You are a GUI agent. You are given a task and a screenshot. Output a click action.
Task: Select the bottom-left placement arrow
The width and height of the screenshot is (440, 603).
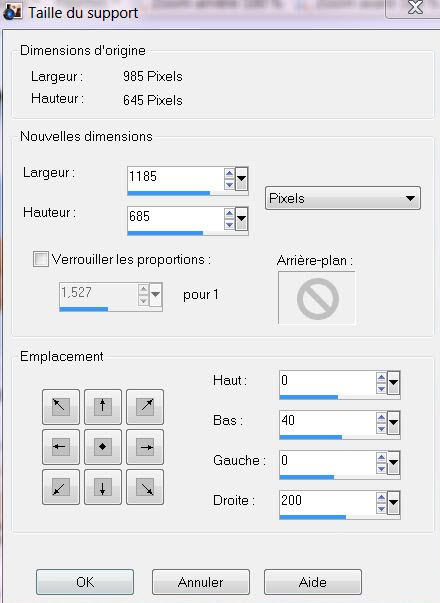point(61,487)
